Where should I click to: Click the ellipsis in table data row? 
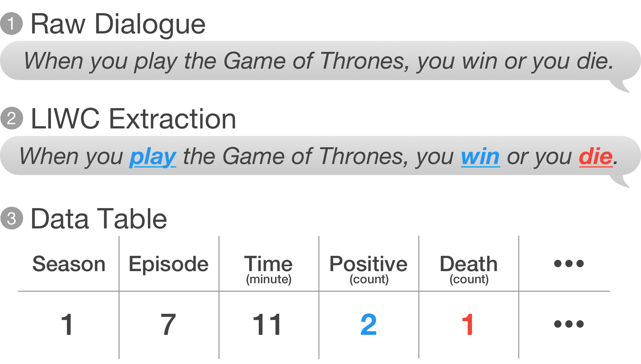[x=569, y=324]
